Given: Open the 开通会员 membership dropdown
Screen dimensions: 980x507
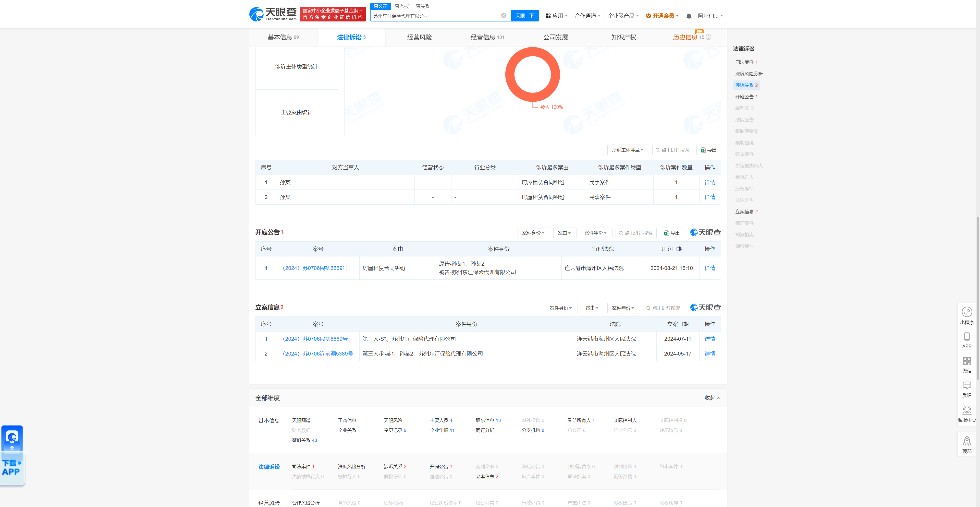Looking at the screenshot, I should [662, 16].
